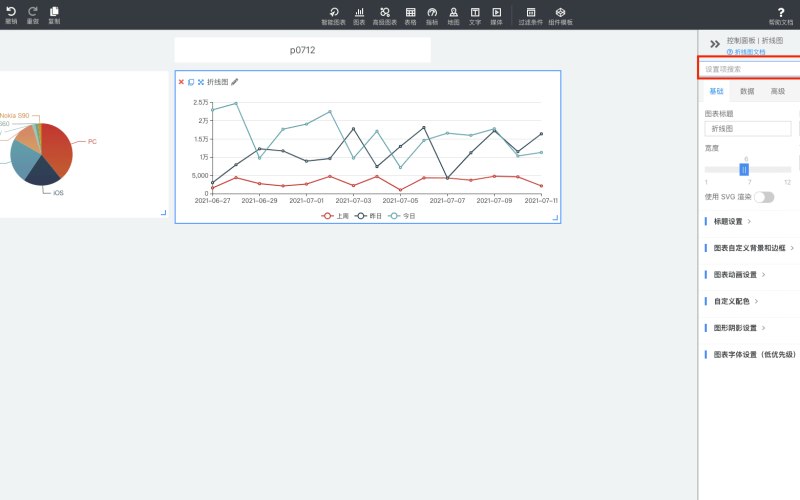Insert a 表格 table component
Viewport: 800px width, 500px height.
point(411,16)
